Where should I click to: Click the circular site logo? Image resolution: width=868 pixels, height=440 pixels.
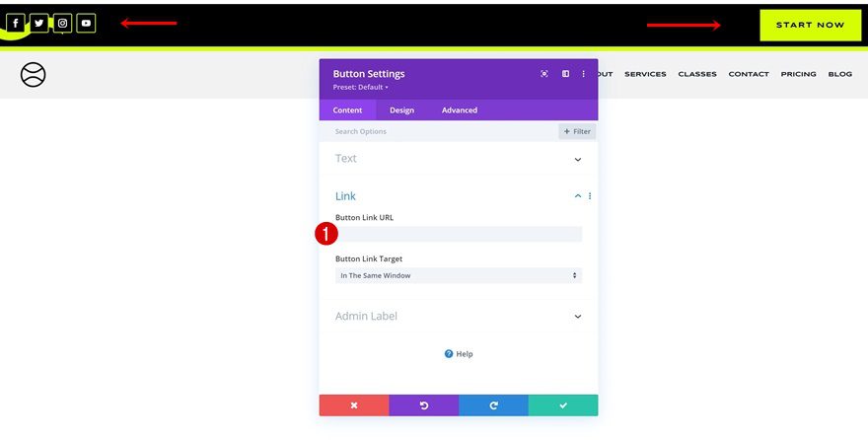[34, 74]
